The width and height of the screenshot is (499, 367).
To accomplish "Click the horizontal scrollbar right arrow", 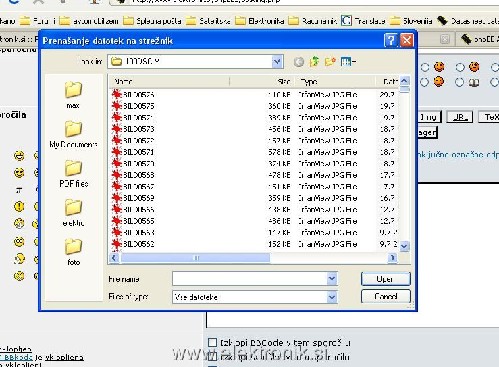I will pyautogui.click(x=393, y=258).
